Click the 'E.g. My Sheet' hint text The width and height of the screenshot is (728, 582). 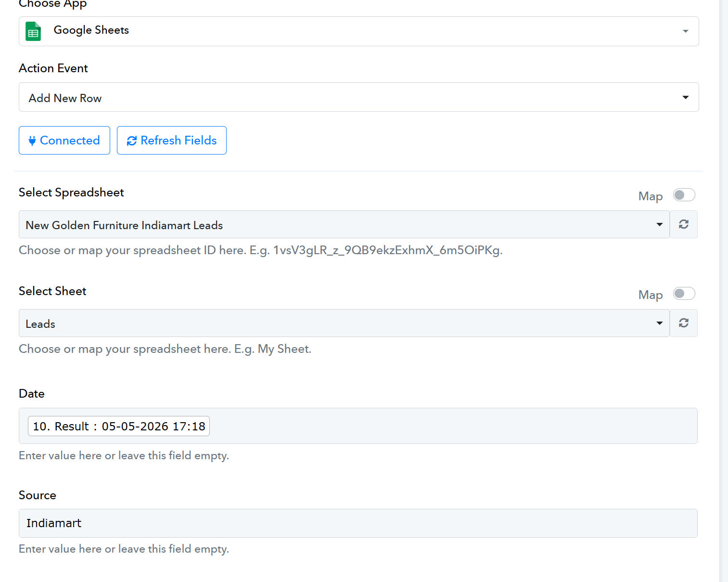(x=165, y=349)
